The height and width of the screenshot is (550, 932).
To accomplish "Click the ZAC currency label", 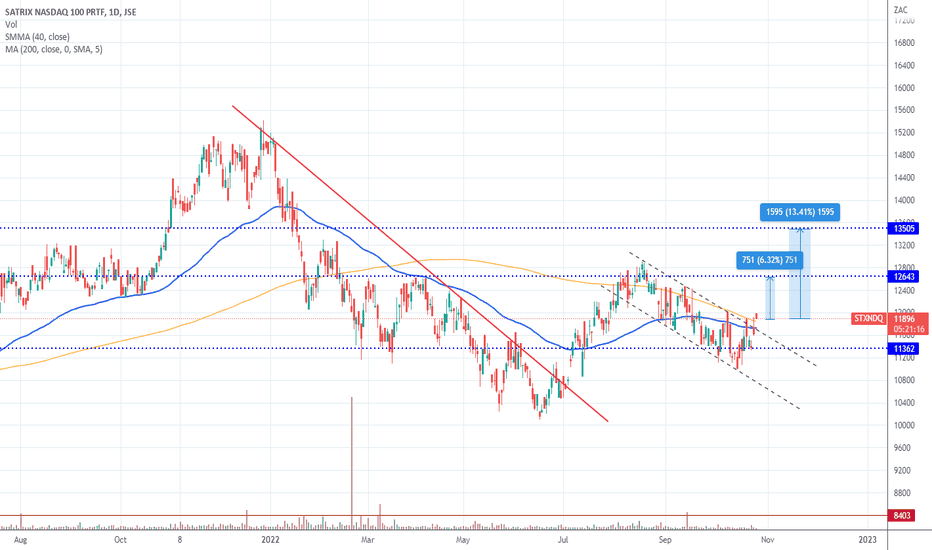I will point(900,10).
